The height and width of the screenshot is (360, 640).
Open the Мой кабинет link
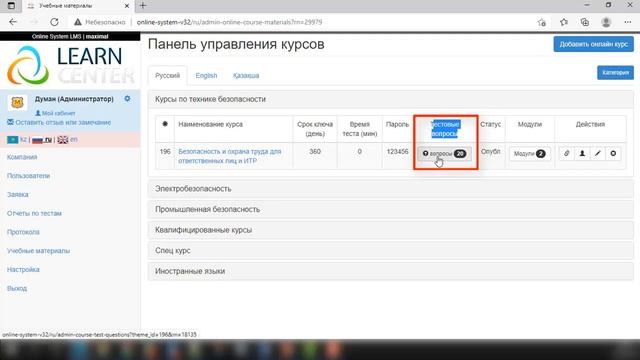pyautogui.click(x=55, y=113)
